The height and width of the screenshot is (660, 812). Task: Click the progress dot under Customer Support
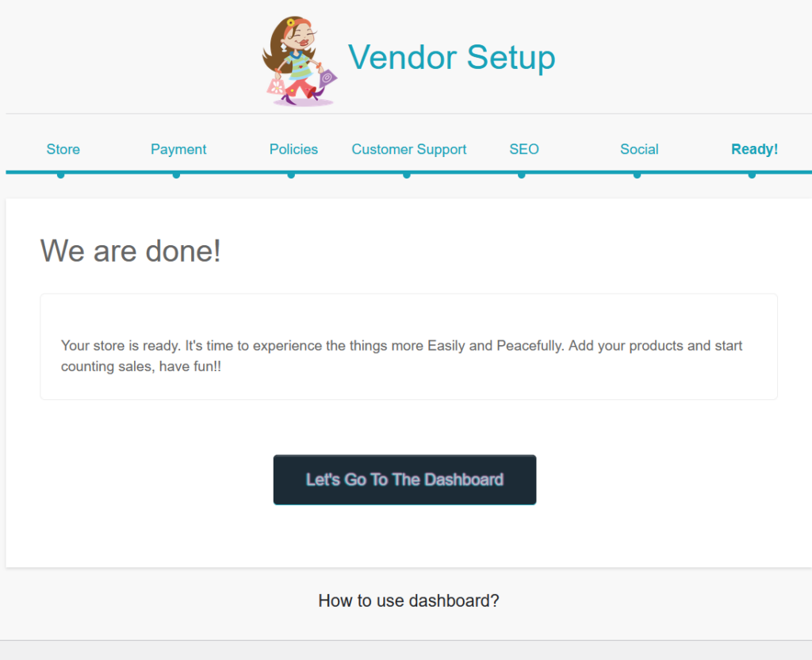(406, 175)
